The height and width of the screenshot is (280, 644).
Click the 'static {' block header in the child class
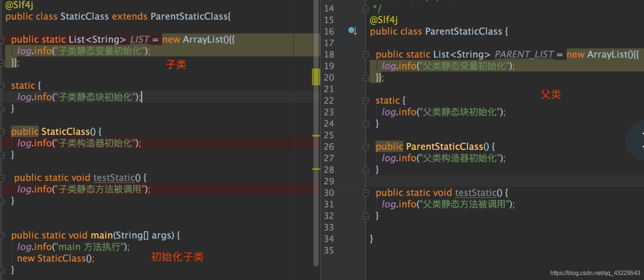(x=26, y=85)
